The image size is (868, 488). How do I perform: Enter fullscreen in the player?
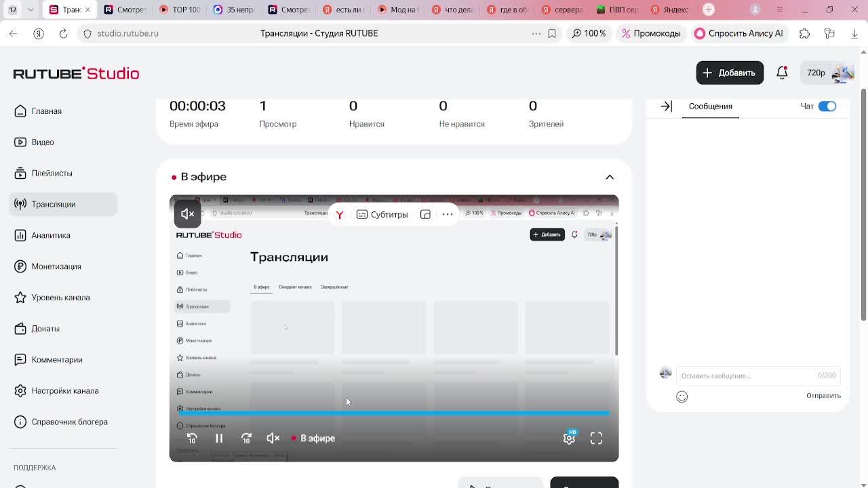[x=596, y=439]
